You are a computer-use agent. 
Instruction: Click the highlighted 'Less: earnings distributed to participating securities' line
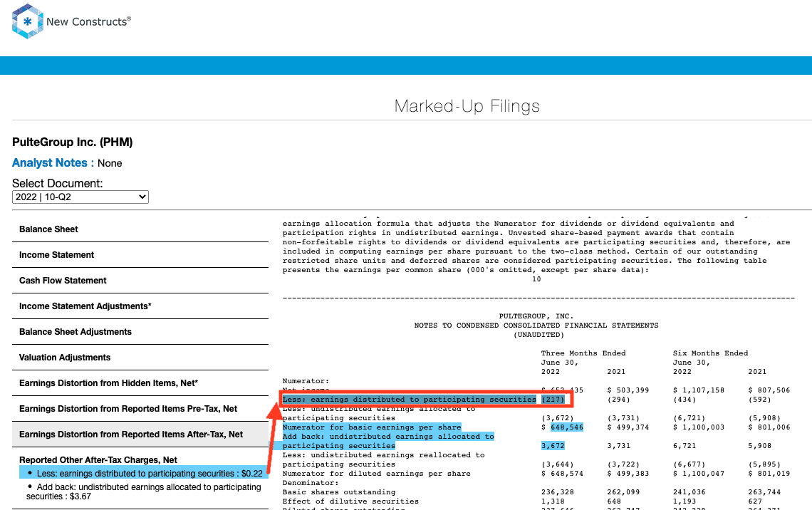(409, 399)
